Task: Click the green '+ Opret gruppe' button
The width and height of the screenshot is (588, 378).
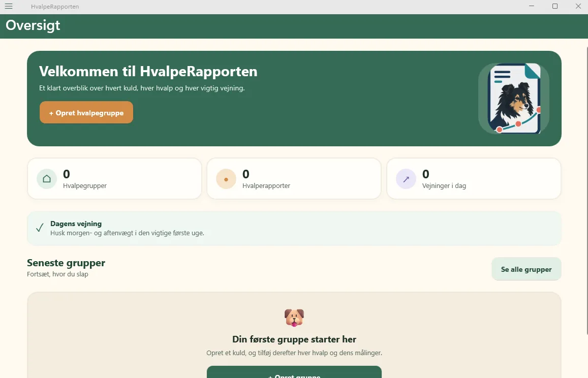Action: (x=294, y=372)
